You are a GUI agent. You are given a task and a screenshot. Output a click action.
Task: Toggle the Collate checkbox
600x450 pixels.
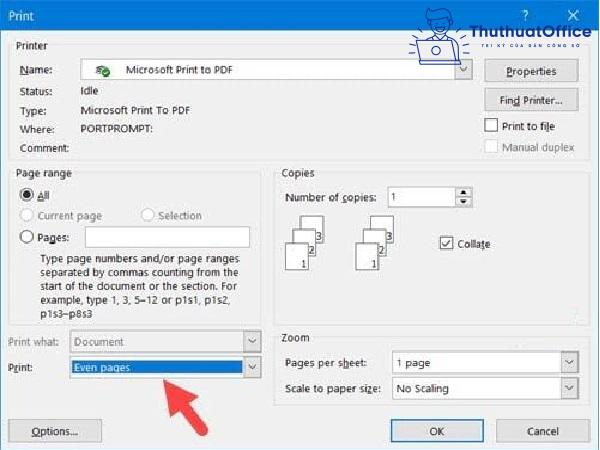pos(446,243)
